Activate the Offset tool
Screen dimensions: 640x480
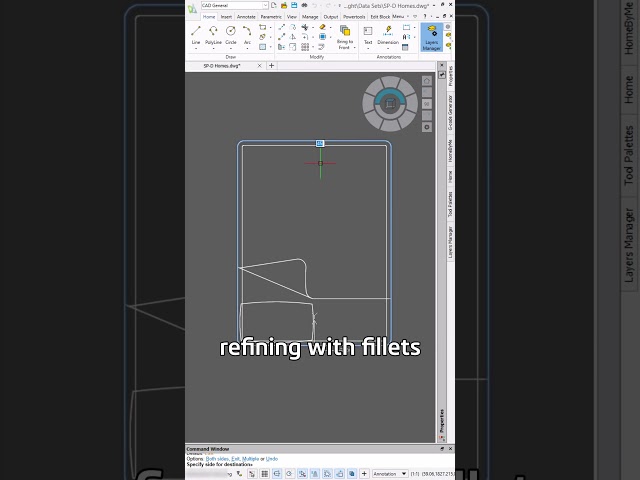322,47
